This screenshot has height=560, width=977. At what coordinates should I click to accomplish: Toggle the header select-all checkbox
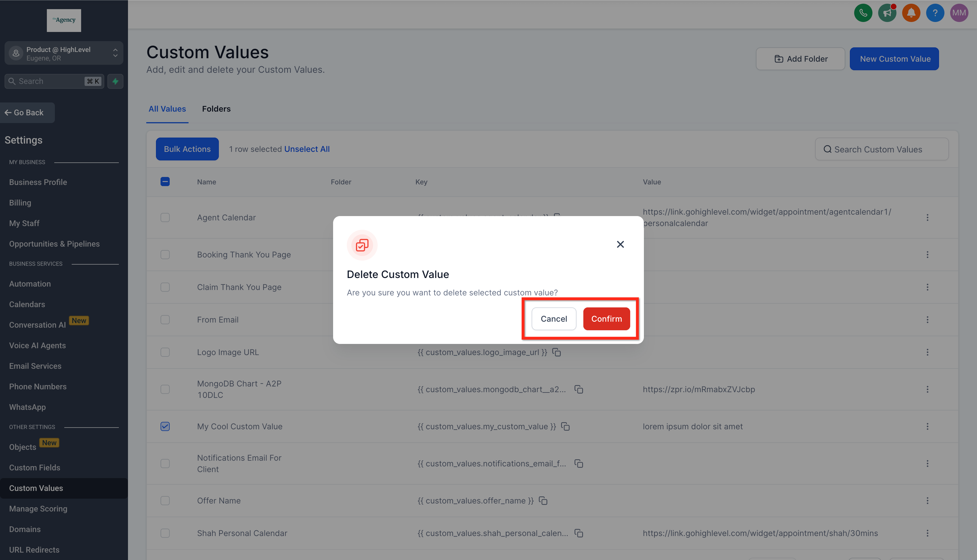pos(165,182)
